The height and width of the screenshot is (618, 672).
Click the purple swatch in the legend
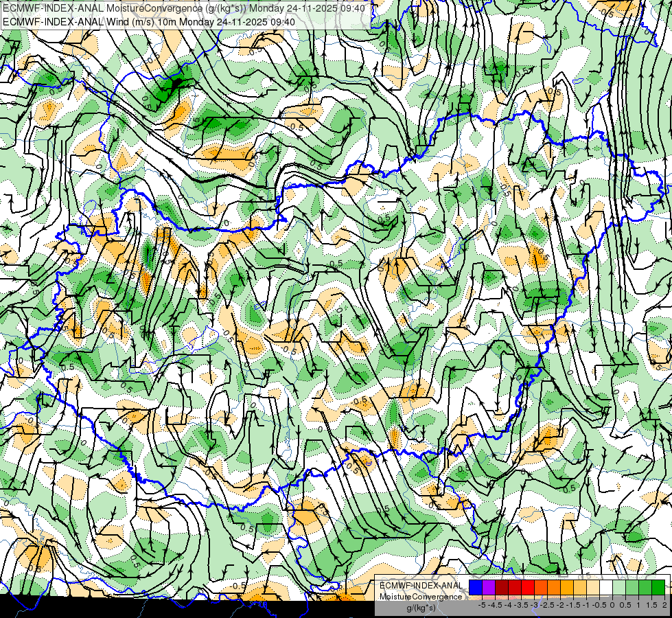(489, 587)
